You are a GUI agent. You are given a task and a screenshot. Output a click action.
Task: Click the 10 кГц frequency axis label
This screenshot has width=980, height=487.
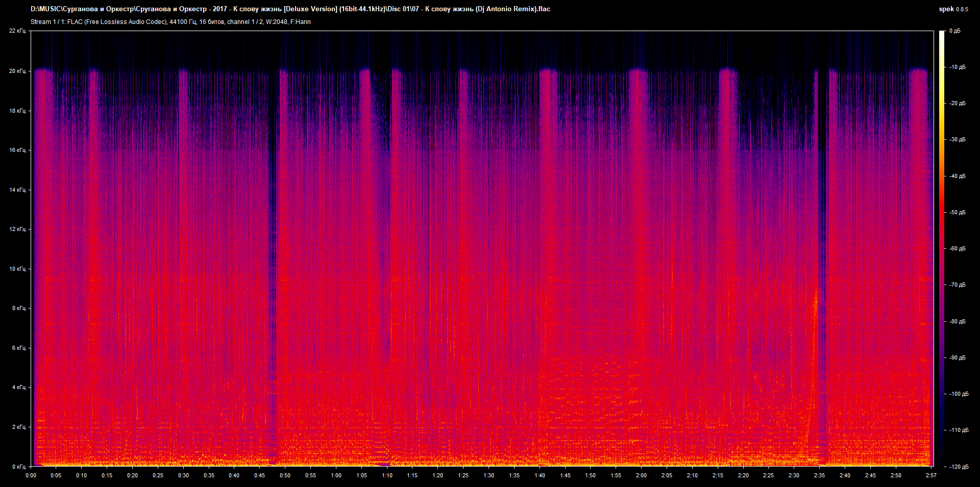[x=17, y=269]
